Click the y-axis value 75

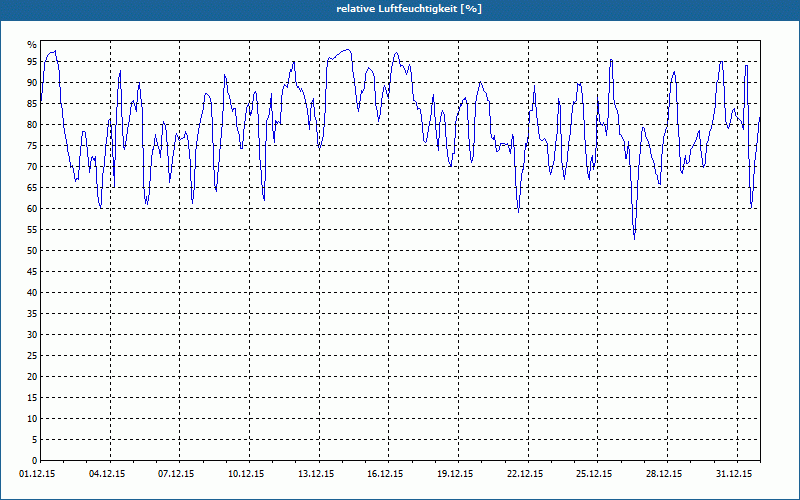32,145
